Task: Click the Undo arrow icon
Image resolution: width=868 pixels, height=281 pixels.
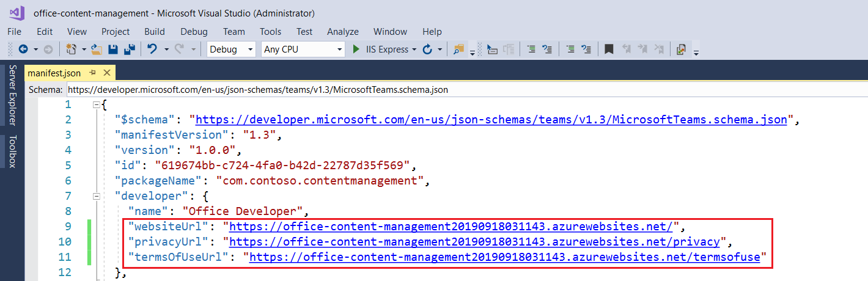Action: (152, 49)
